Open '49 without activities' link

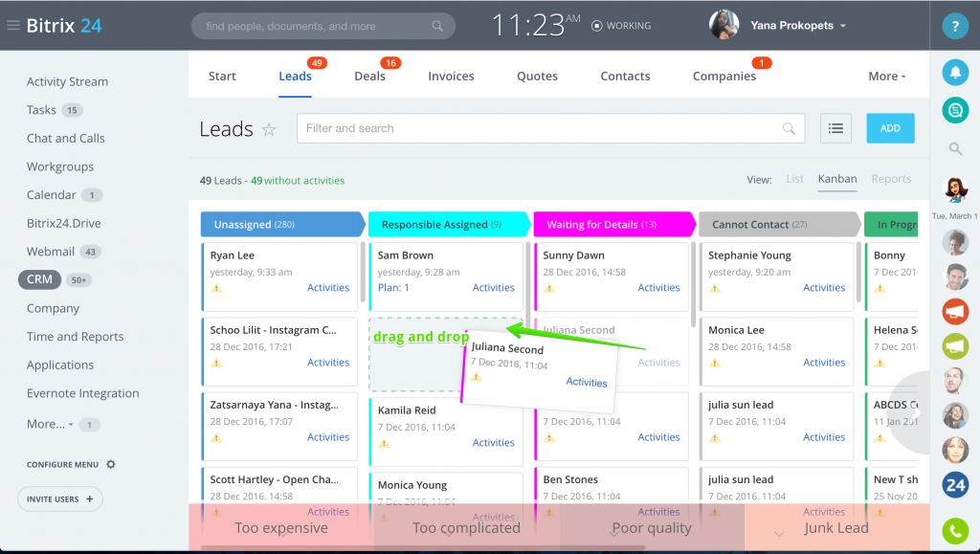pos(298,181)
